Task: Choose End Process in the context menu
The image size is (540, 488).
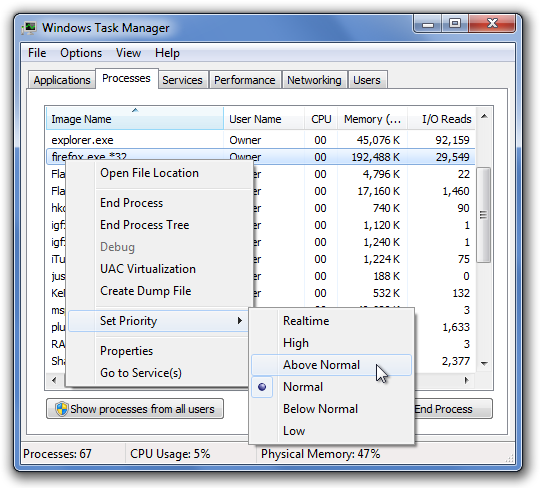Action: pos(160,203)
